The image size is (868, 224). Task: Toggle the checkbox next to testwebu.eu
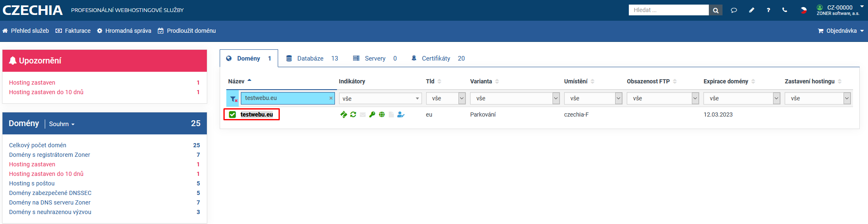233,114
